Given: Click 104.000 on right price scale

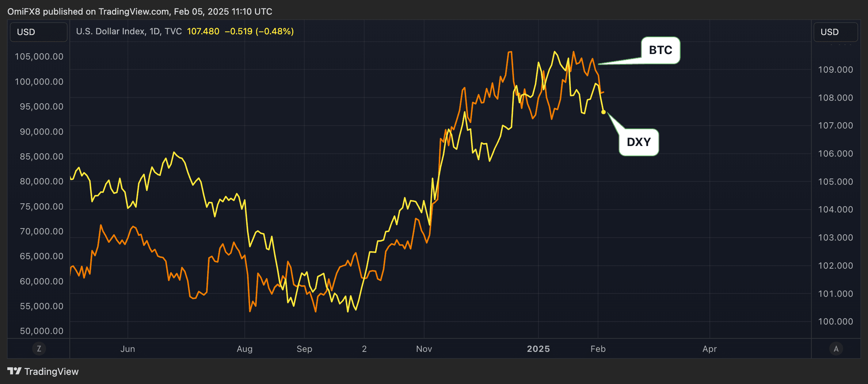Looking at the screenshot, I should (835, 210).
